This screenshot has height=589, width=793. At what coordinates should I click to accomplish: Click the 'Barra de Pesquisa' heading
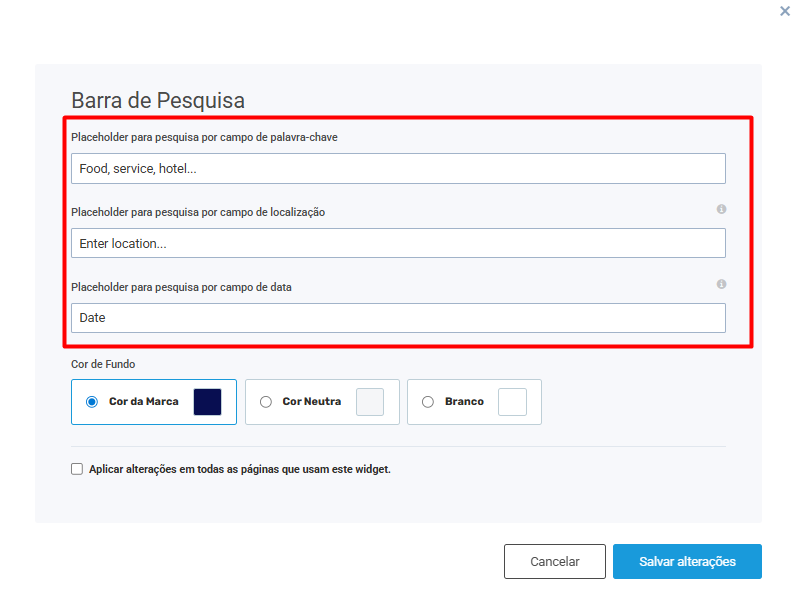click(x=158, y=101)
